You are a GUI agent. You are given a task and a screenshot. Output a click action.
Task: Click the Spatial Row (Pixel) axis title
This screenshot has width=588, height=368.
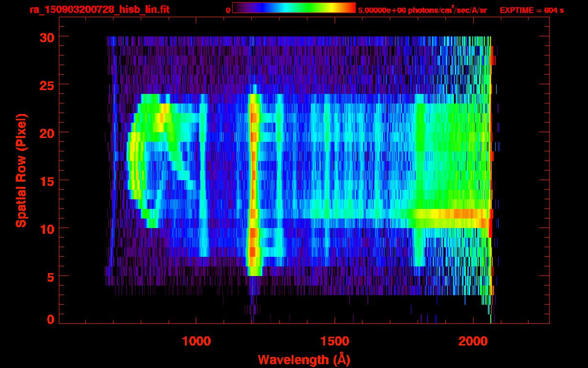(x=21, y=171)
